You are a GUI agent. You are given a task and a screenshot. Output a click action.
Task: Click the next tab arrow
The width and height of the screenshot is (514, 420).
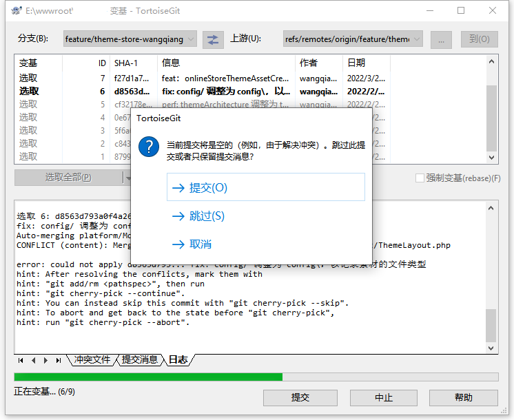click(x=45, y=360)
